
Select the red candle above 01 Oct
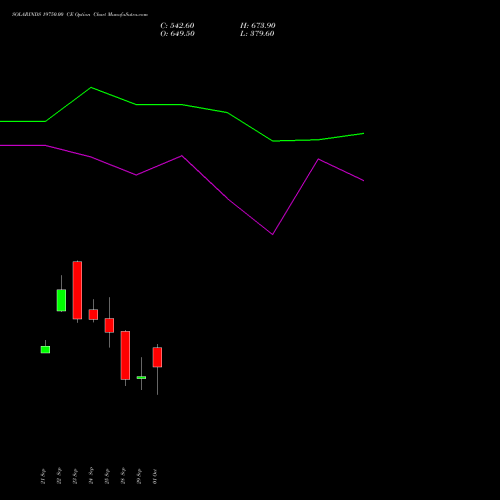(x=157, y=357)
